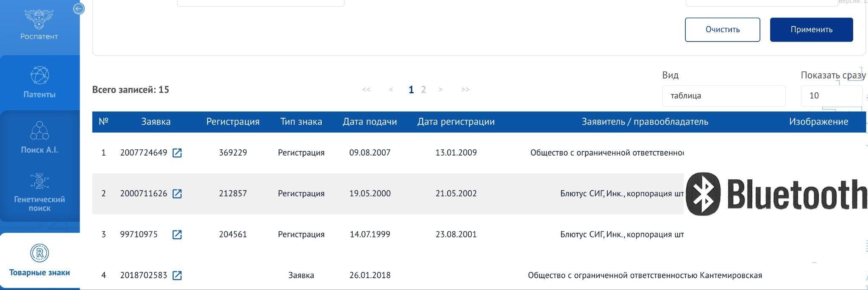The image size is (868, 290).
Task: Jump to last page with >> arrow
Action: 465,89
